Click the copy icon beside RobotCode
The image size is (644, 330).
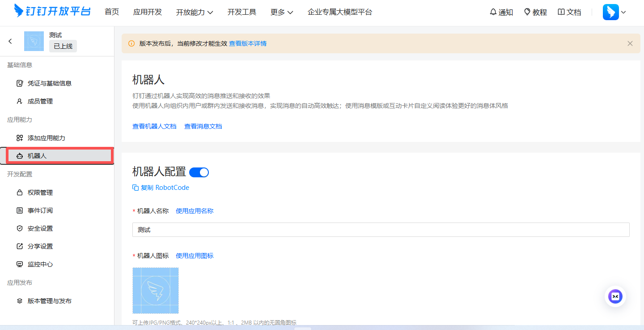pos(135,187)
